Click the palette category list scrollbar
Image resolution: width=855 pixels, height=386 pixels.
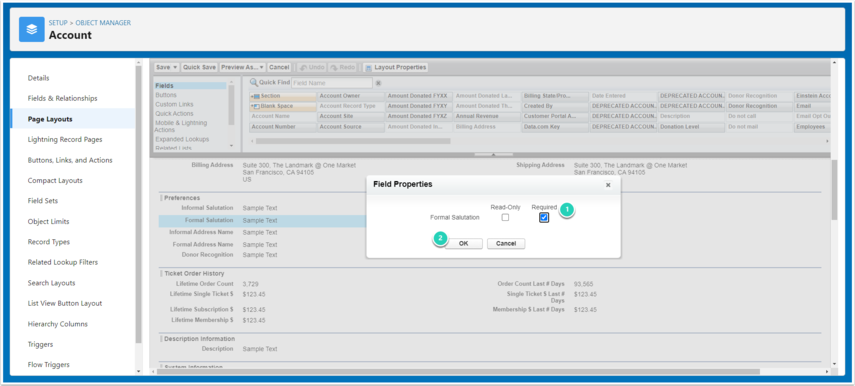coord(231,105)
